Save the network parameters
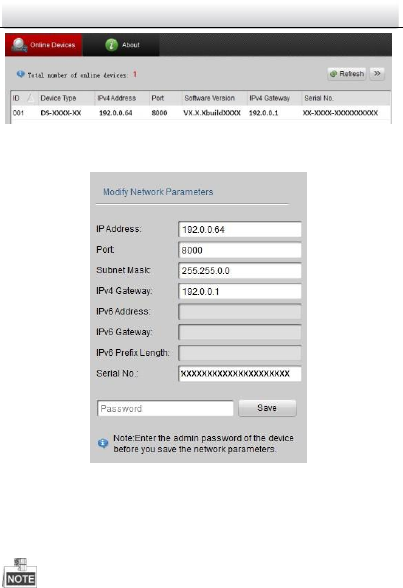Viewport: 403px width, 588px height. tap(267, 408)
